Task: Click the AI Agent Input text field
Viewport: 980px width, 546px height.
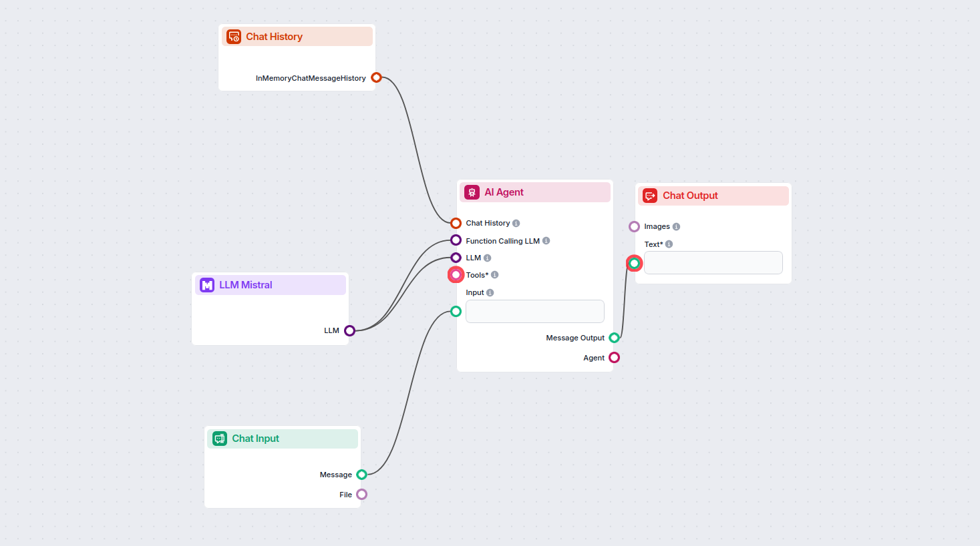Action: click(x=534, y=312)
